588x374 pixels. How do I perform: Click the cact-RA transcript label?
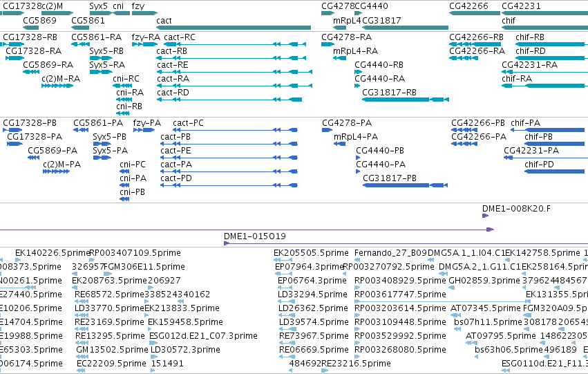(x=173, y=79)
